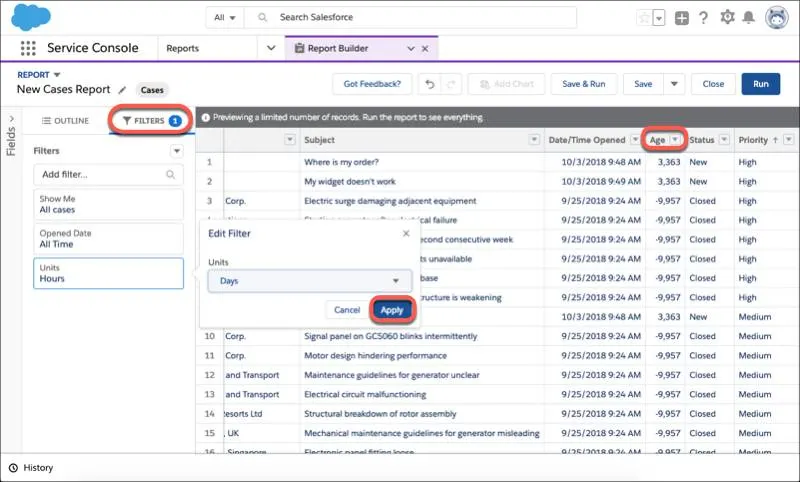Apply the Edit Filter changes

392,310
